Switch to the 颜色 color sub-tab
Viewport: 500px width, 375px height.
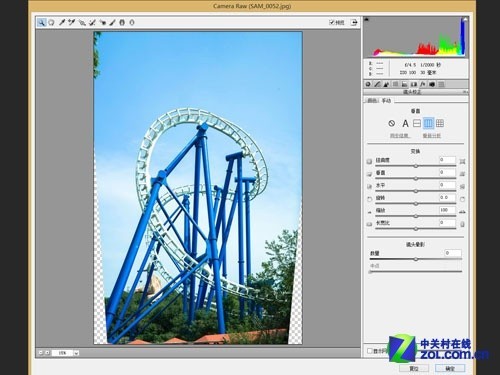[x=372, y=100]
